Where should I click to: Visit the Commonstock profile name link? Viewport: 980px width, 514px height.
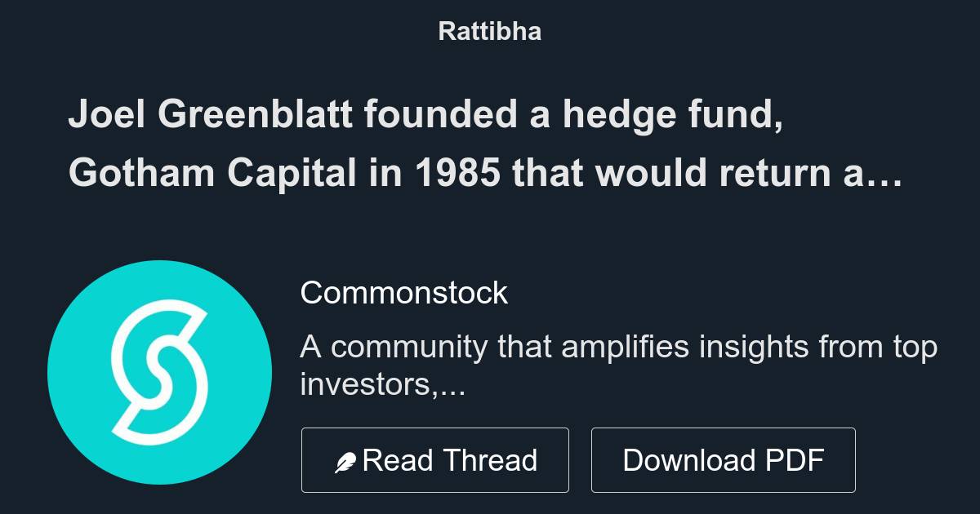coord(404,292)
